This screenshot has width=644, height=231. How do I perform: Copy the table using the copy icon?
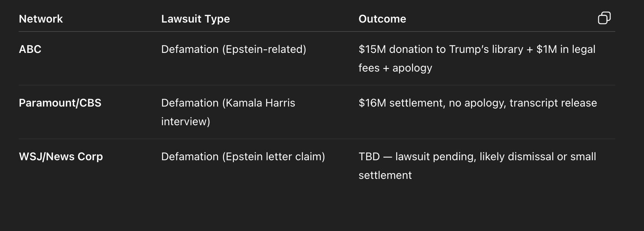604,18
